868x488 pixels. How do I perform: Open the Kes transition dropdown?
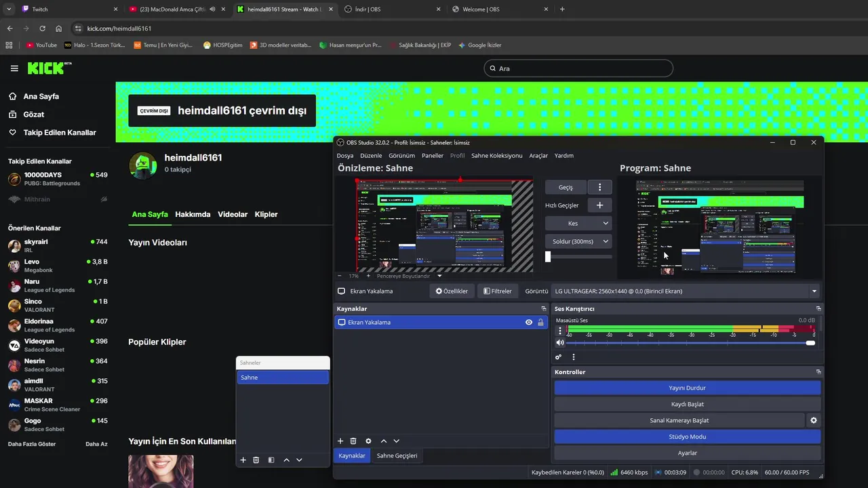[578, 223]
